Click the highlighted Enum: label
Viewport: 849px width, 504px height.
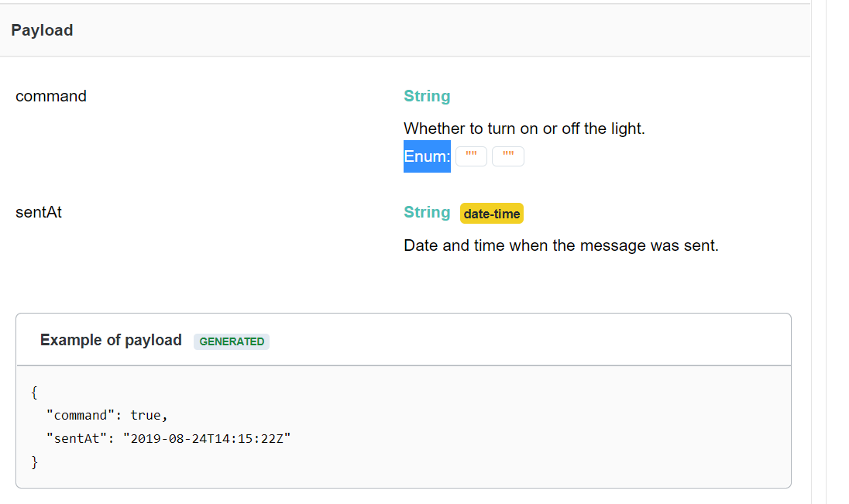point(427,156)
